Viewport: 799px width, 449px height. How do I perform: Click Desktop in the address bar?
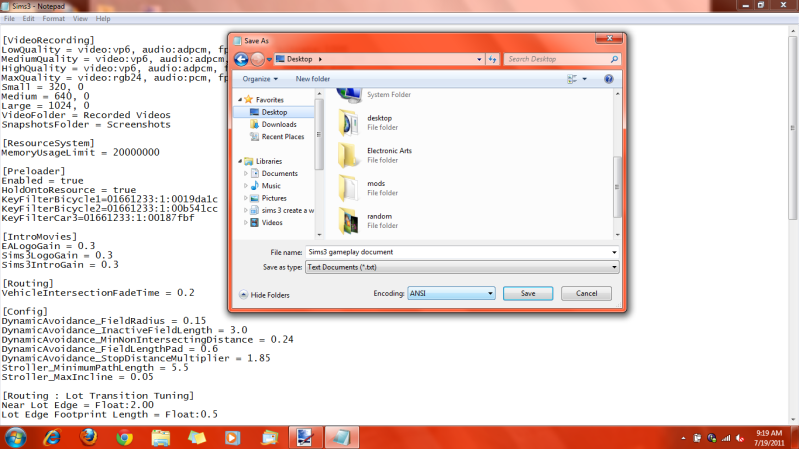299,59
